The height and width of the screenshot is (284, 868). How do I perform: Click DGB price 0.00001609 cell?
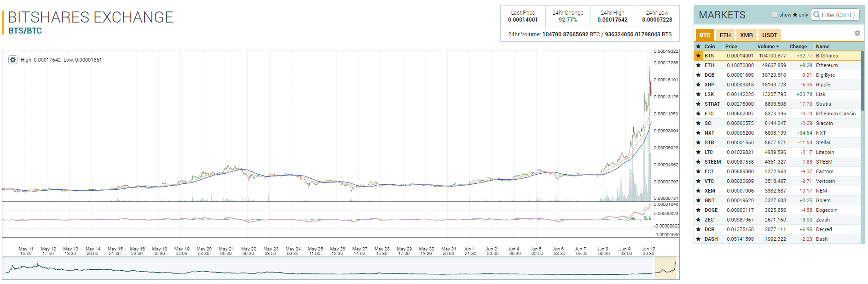(740, 75)
